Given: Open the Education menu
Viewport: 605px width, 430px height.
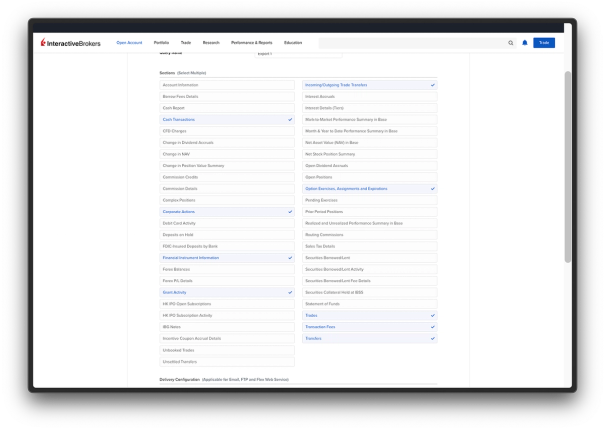Looking at the screenshot, I should [x=293, y=43].
